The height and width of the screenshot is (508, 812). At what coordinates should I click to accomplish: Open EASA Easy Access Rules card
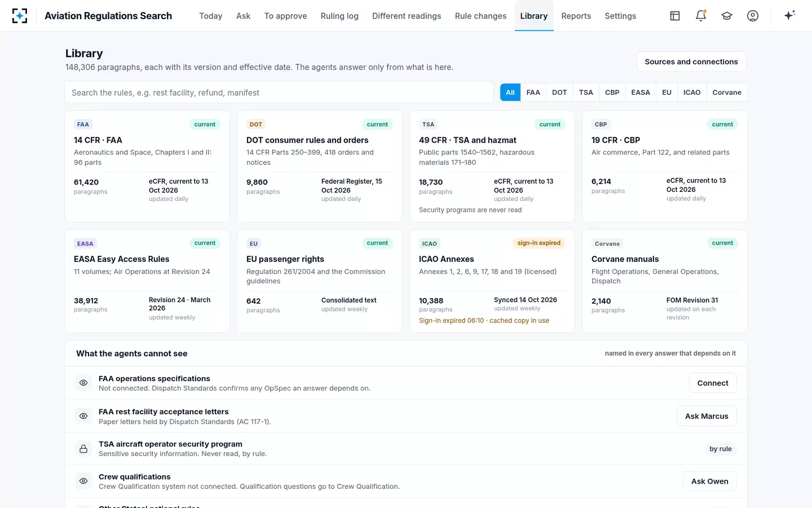click(147, 281)
